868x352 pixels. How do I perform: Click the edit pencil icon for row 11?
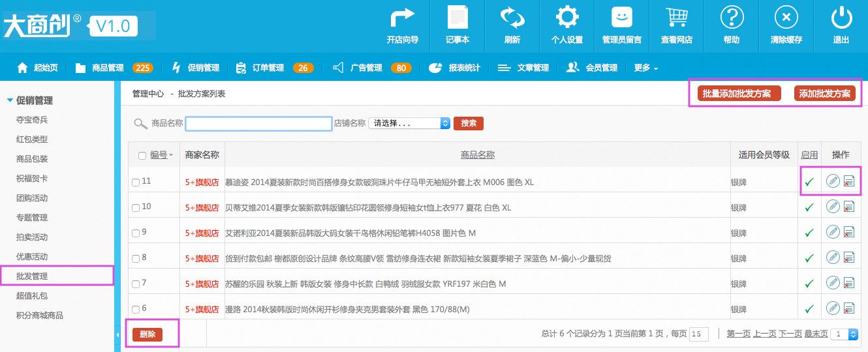coord(833,181)
